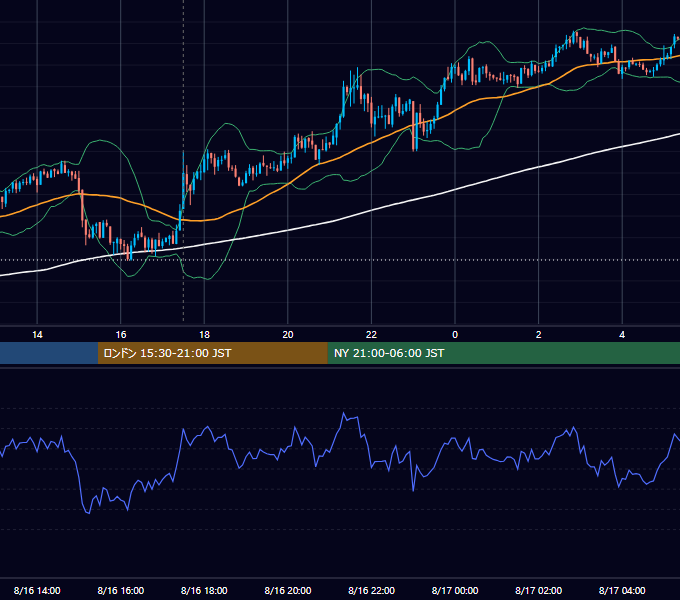Click the 8/16 14:00 date label

[x=37, y=590]
